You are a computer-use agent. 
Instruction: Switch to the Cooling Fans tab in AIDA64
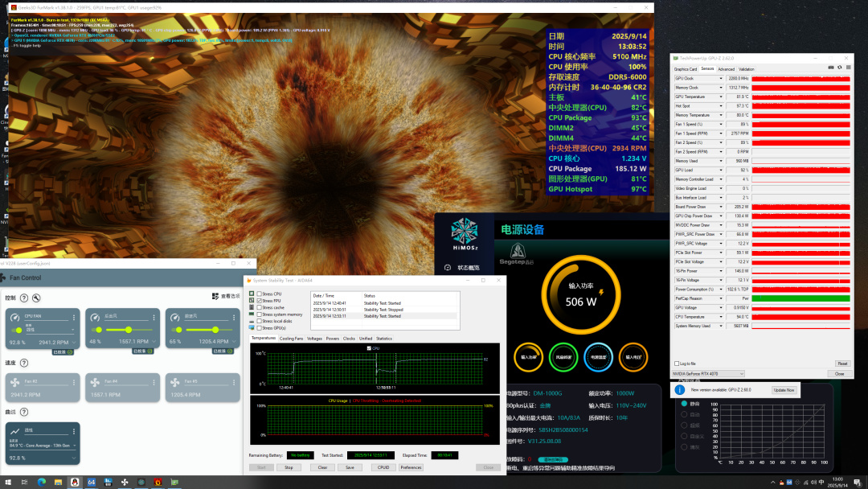tap(291, 339)
